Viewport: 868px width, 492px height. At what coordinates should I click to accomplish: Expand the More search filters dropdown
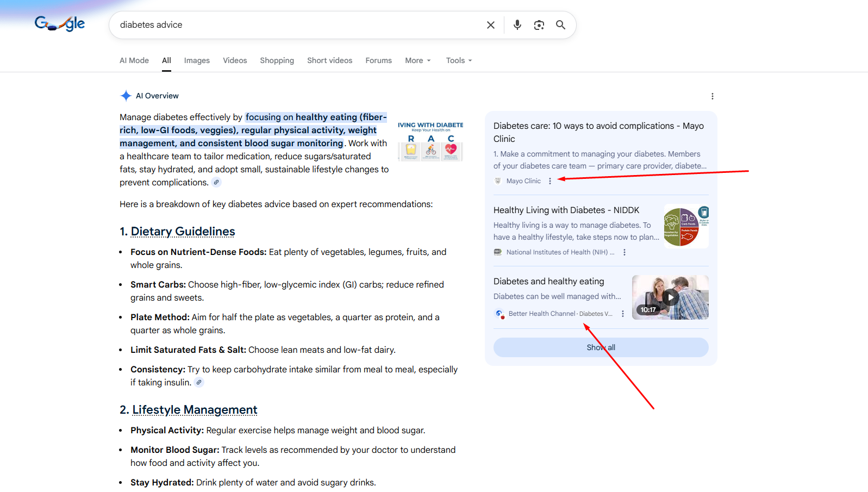(417, 60)
